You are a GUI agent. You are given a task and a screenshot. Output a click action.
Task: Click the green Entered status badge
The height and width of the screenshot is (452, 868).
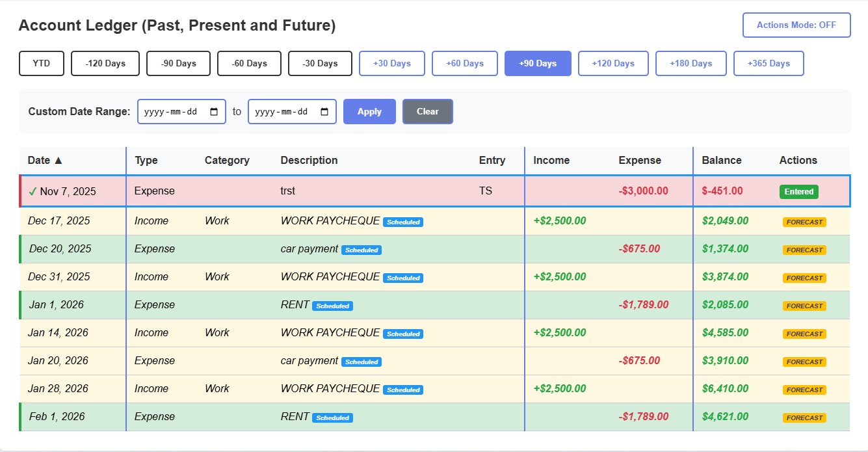(798, 191)
